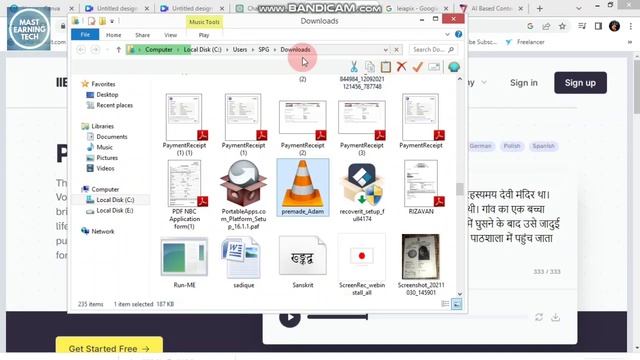
Task: Switch to Details view in status bar
Action: (x=445, y=304)
